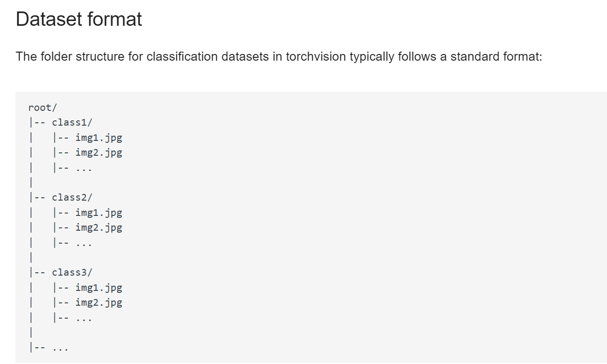
Task: Click the word torchvision in the paragraph
Action: [x=316, y=56]
